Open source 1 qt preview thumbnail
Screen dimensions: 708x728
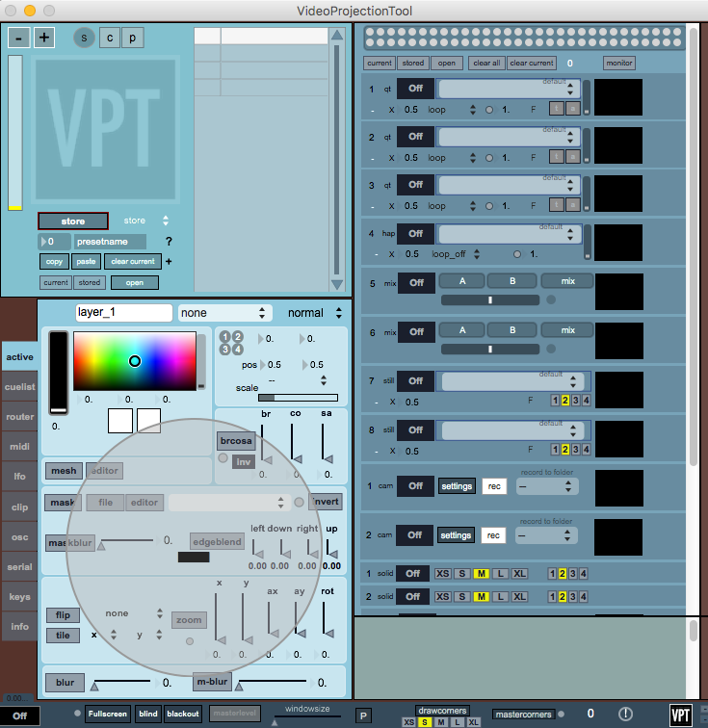tap(618, 97)
